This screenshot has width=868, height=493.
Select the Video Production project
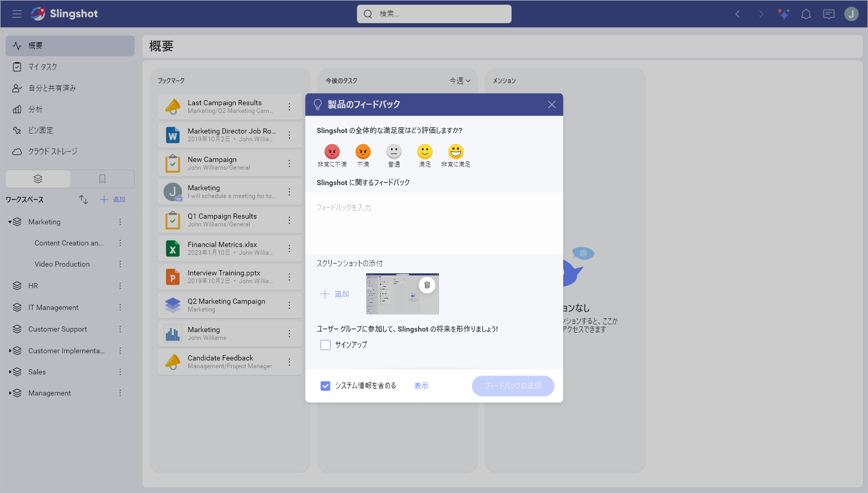(62, 264)
